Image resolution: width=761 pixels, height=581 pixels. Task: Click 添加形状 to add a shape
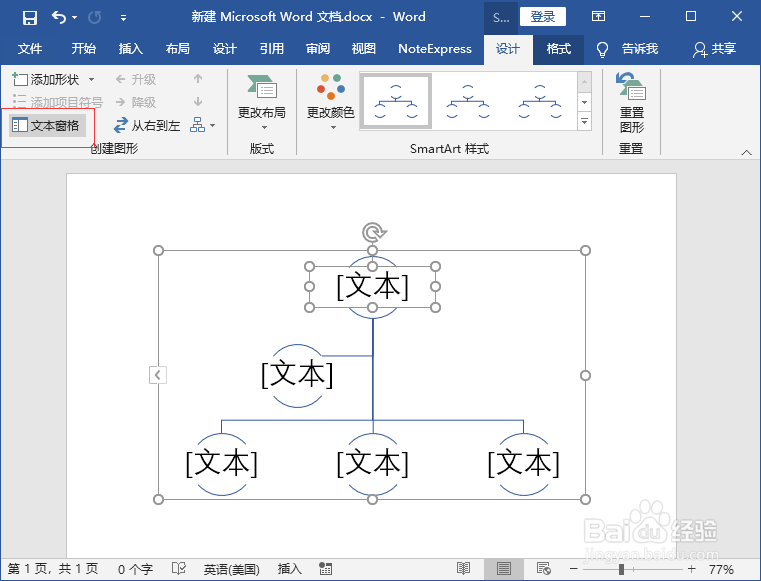click(46, 79)
